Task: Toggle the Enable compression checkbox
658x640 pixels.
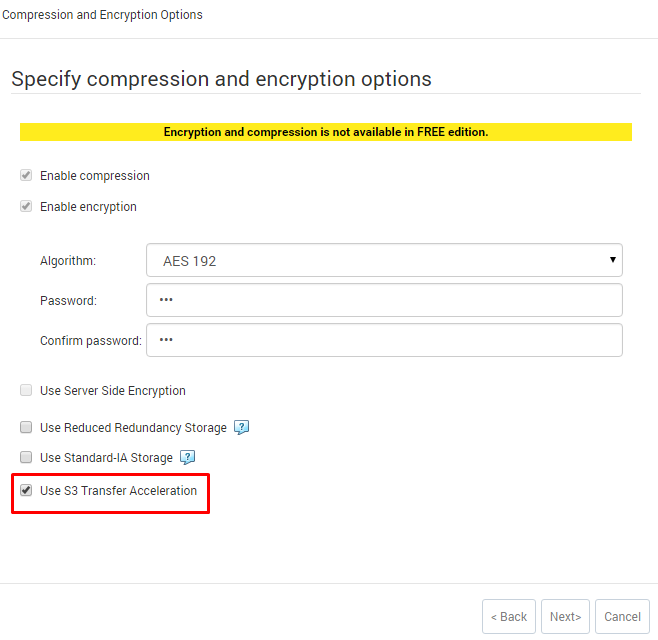Action: (x=26, y=175)
